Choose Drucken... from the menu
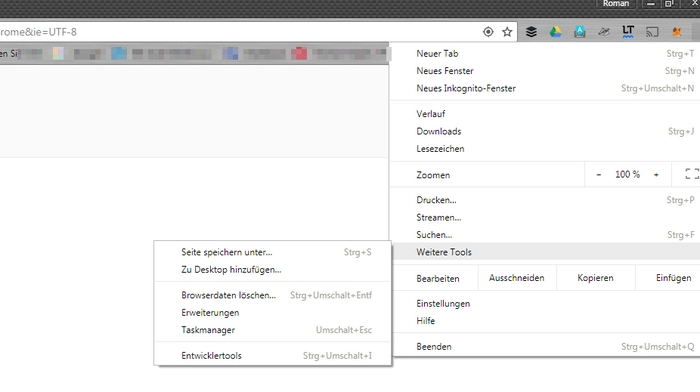 pos(545,200)
